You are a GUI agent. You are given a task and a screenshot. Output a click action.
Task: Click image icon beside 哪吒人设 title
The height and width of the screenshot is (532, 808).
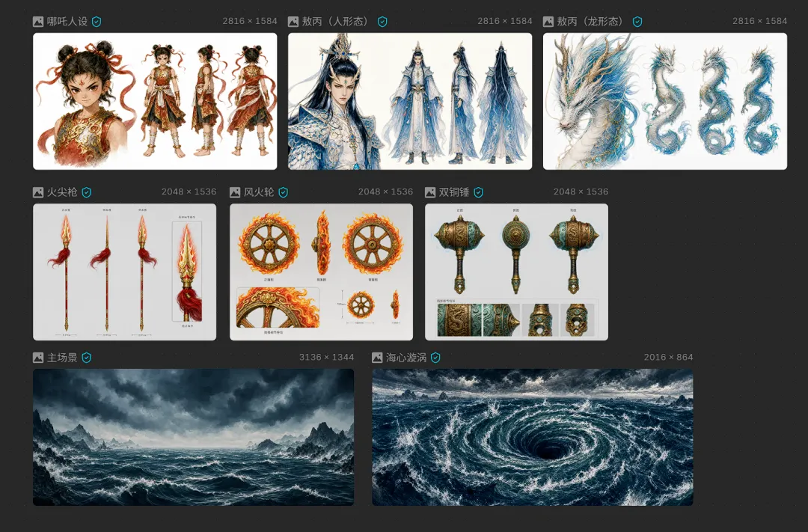click(38, 22)
